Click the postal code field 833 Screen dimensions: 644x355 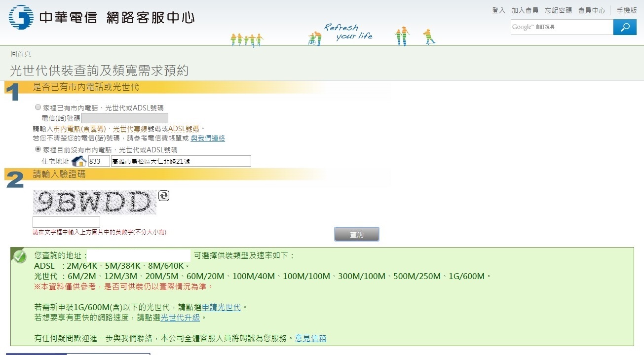pyautogui.click(x=99, y=161)
